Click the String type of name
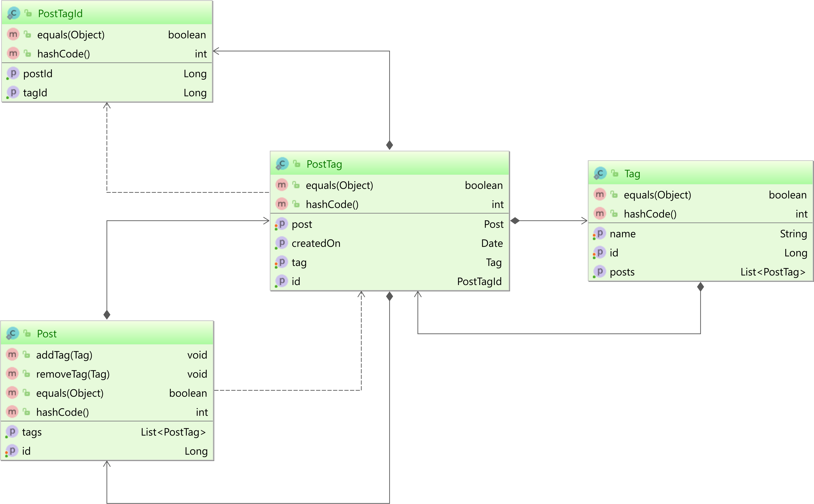The width and height of the screenshot is (814, 504). (793, 234)
